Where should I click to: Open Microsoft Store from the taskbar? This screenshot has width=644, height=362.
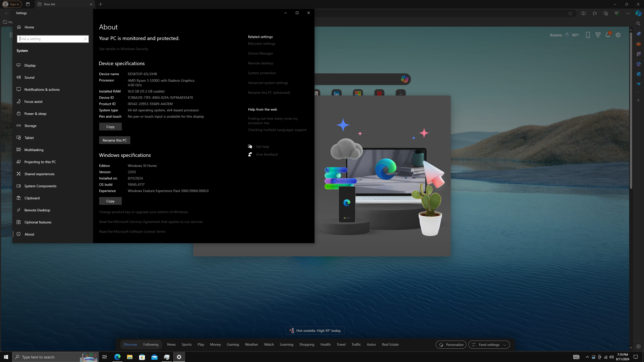pos(142,357)
